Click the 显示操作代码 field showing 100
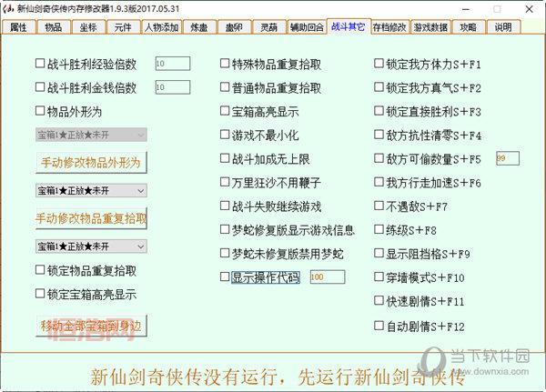The height and width of the screenshot is (392, 546). point(327,277)
